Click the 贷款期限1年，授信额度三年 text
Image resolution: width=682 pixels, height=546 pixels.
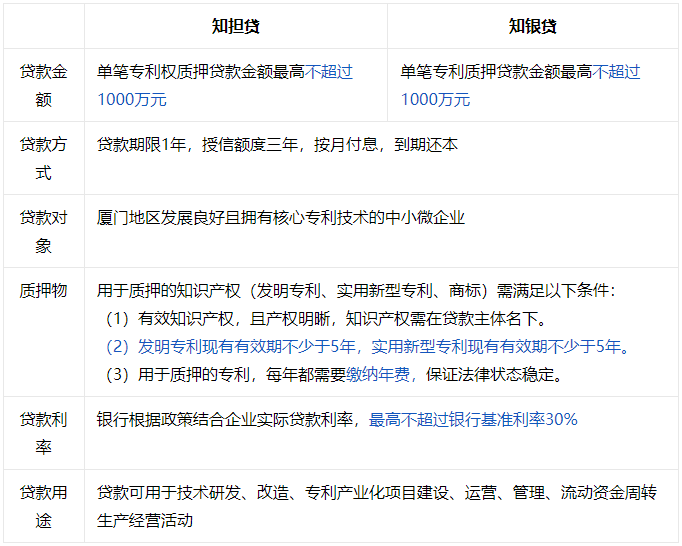[197, 144]
